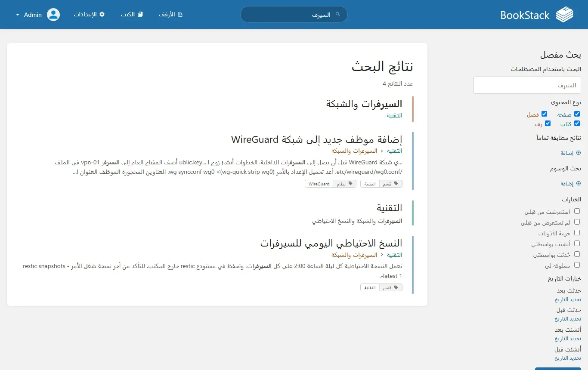Click تحديد التاريخ under أنشئت بعد
The width and height of the screenshot is (588, 370).
568,339
